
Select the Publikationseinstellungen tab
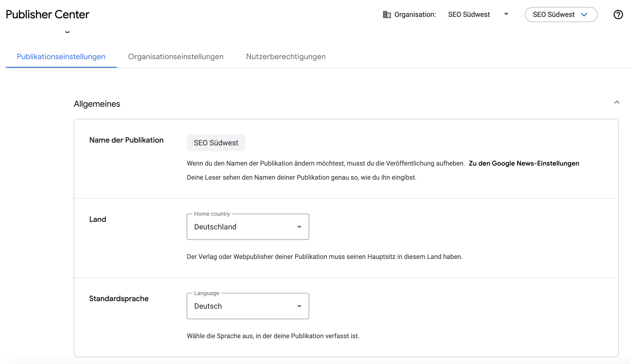click(61, 57)
